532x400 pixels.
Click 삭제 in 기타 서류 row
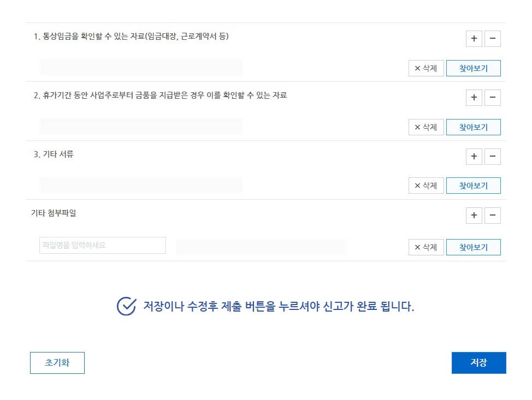point(426,186)
